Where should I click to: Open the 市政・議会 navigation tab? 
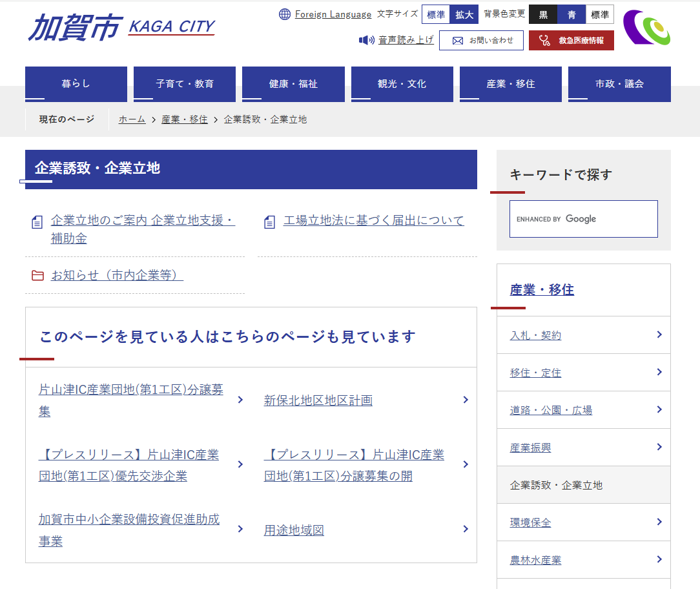[619, 84]
